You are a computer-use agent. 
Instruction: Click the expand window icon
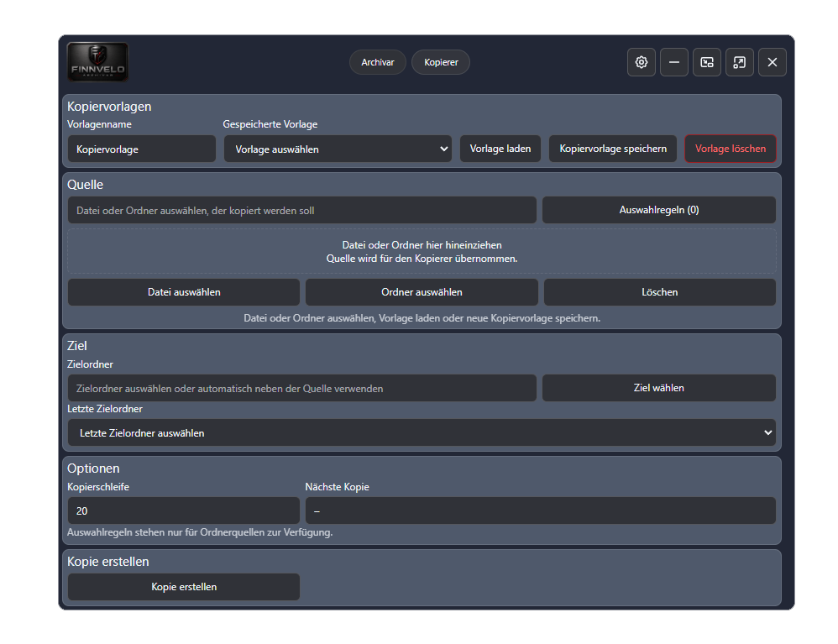coord(739,62)
